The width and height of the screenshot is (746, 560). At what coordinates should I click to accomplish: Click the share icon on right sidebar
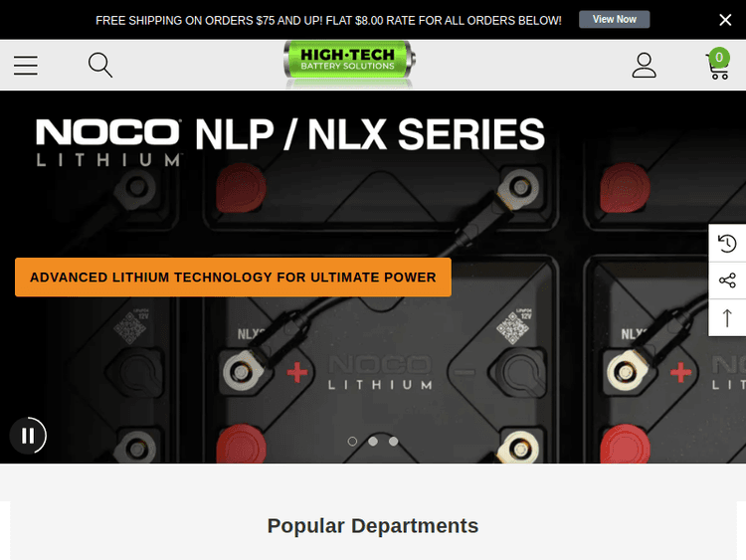pos(727,280)
